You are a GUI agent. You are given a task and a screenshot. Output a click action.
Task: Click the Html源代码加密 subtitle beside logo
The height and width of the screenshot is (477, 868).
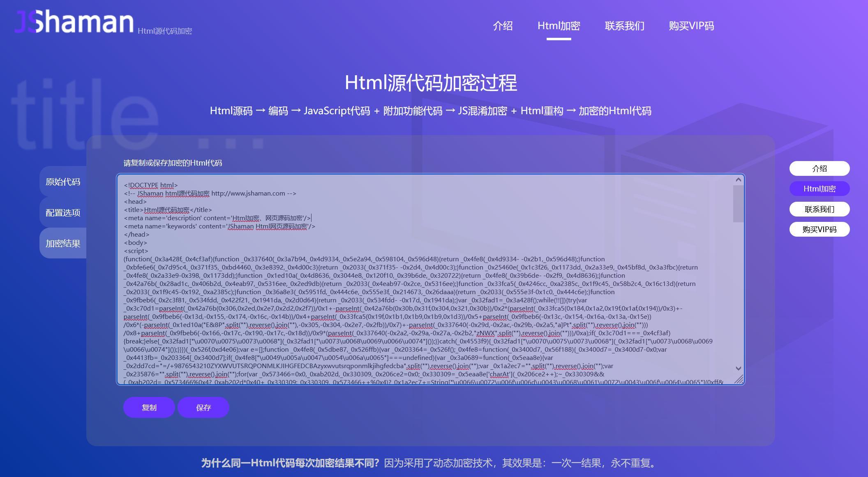(x=165, y=31)
